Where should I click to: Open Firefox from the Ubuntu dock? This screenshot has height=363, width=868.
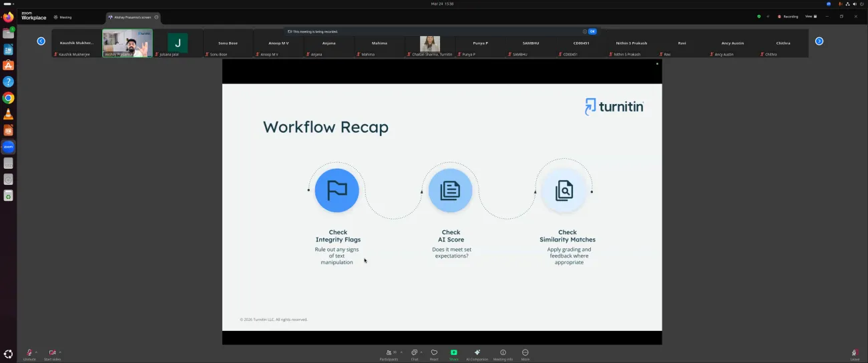tap(8, 17)
